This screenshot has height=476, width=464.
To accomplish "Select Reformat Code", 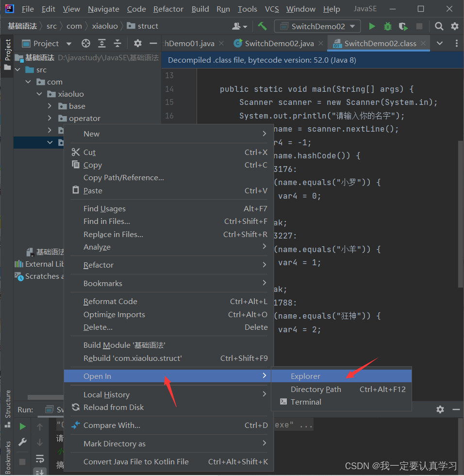I will tap(168, 302).
